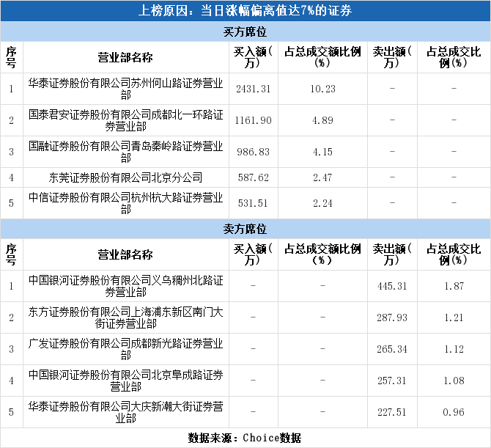This screenshot has width=491, height=448.
Task: Select seller row 华泰证券大庆新潮大街证券营业部
Action: [x=245, y=412]
